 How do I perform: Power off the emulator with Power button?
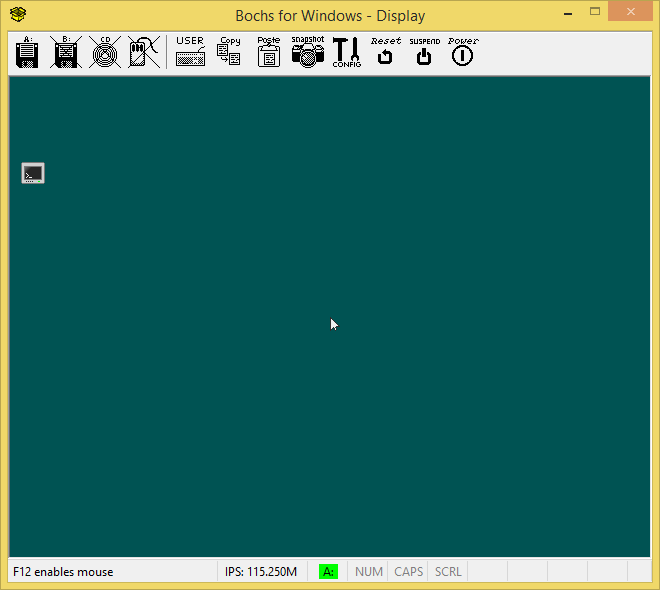point(462,53)
